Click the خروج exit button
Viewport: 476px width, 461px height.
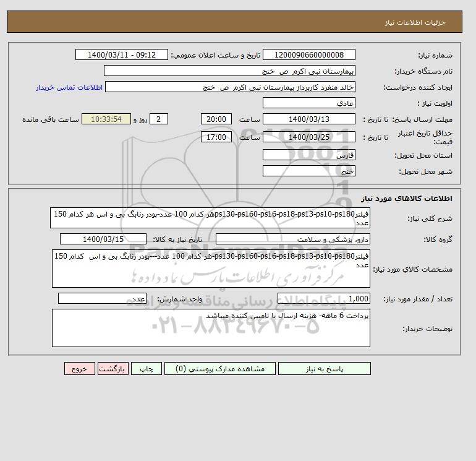point(80,368)
